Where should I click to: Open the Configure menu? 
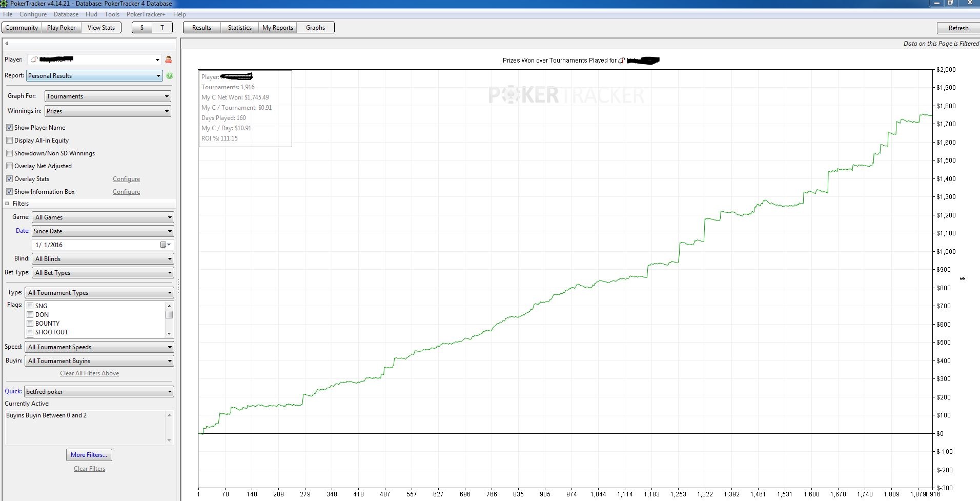pyautogui.click(x=33, y=14)
